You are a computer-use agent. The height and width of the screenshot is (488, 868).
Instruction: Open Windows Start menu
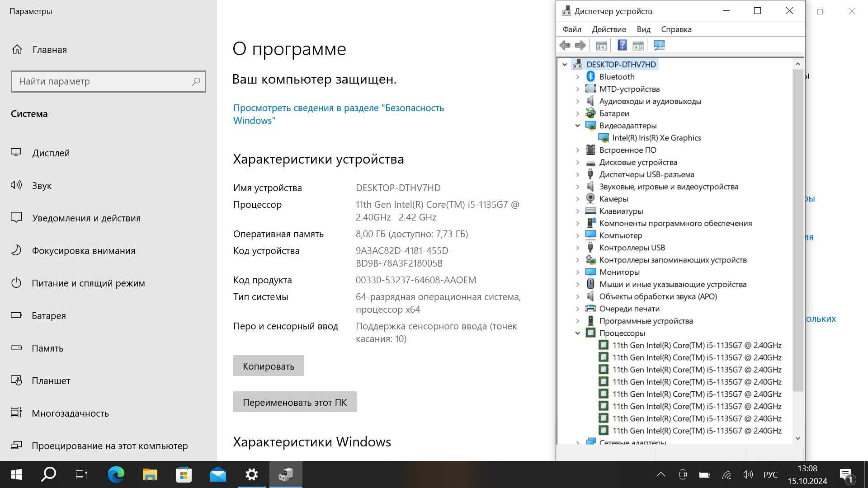click(16, 474)
